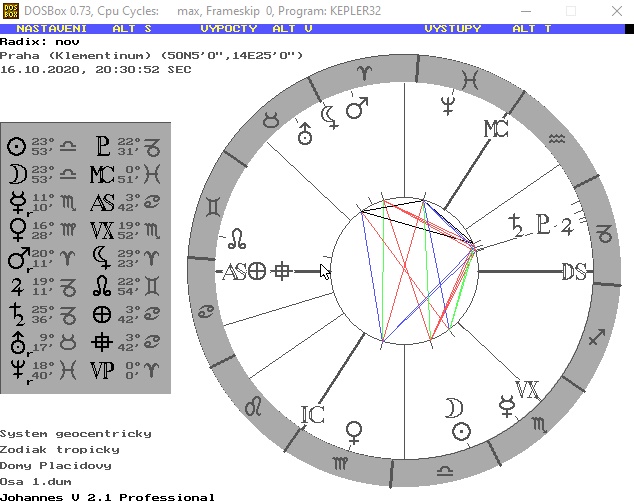This screenshot has height=502, width=634.
Task: Click the VX label in the chart wheel
Action: coord(528,390)
